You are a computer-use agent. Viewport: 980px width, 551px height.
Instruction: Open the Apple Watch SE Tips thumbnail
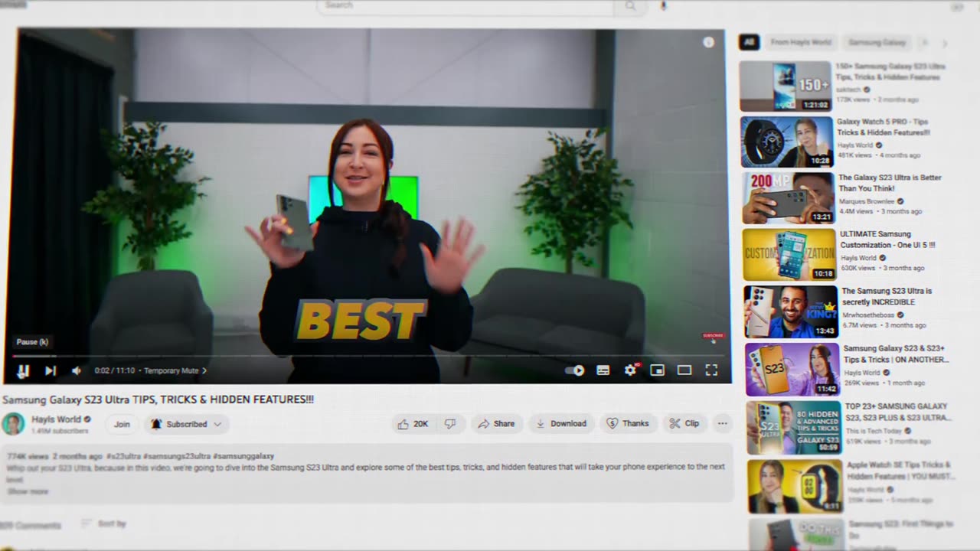pos(795,486)
